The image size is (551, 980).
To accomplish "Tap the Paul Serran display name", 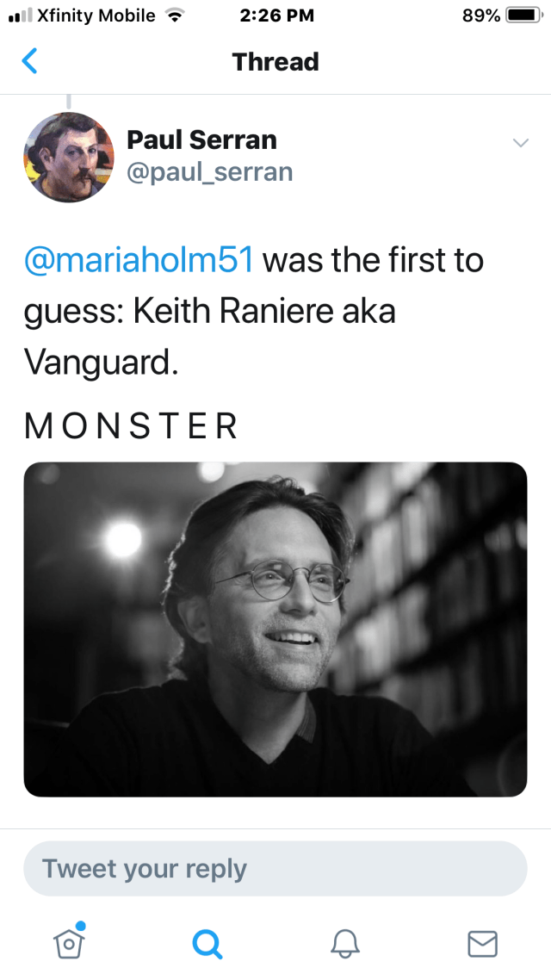I will tap(201, 140).
